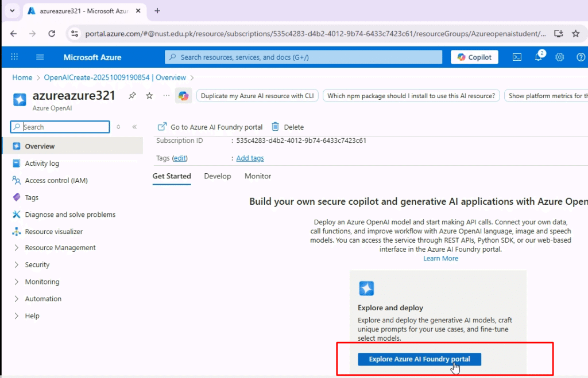Click the Add tags link
Viewport: 588px width, 378px height.
coord(250,158)
